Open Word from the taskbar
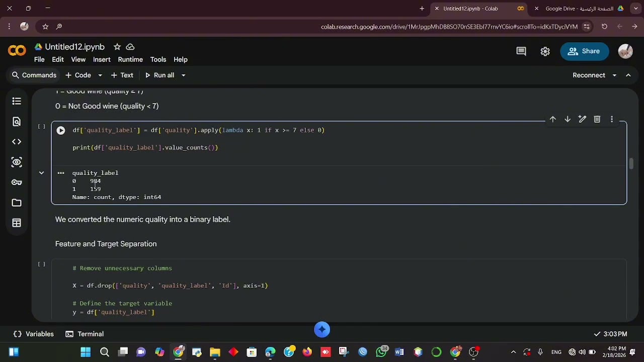 pyautogui.click(x=399, y=352)
